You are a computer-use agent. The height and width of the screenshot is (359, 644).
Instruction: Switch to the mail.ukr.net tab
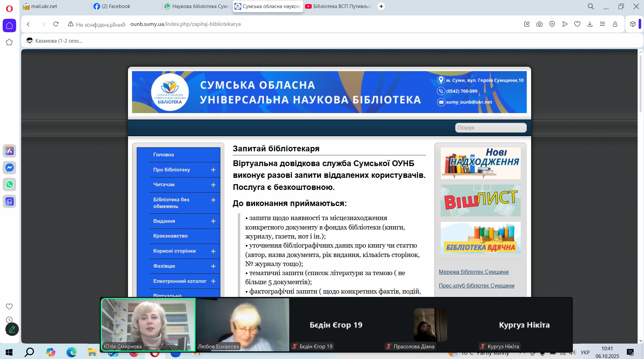coord(44,6)
